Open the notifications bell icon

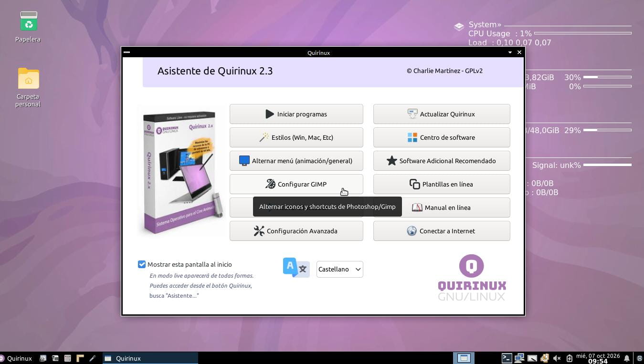pos(627,358)
